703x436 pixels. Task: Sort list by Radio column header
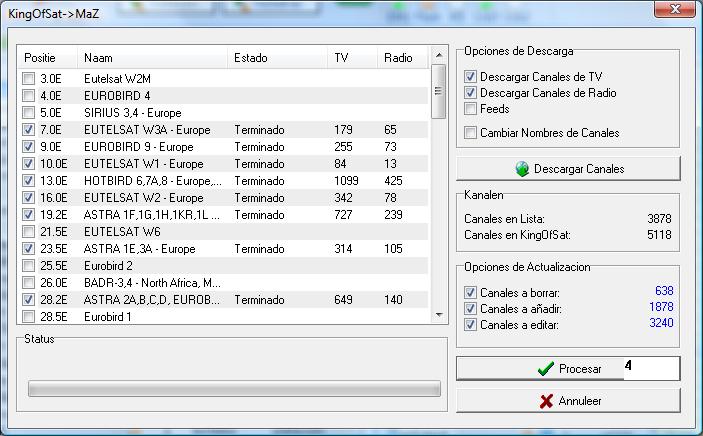[403, 57]
